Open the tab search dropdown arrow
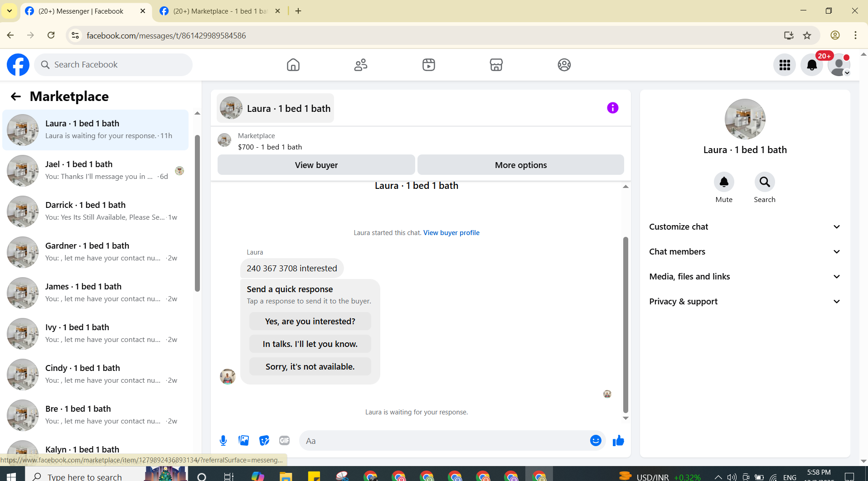Viewport: 868px width, 481px height. pyautogui.click(x=9, y=11)
